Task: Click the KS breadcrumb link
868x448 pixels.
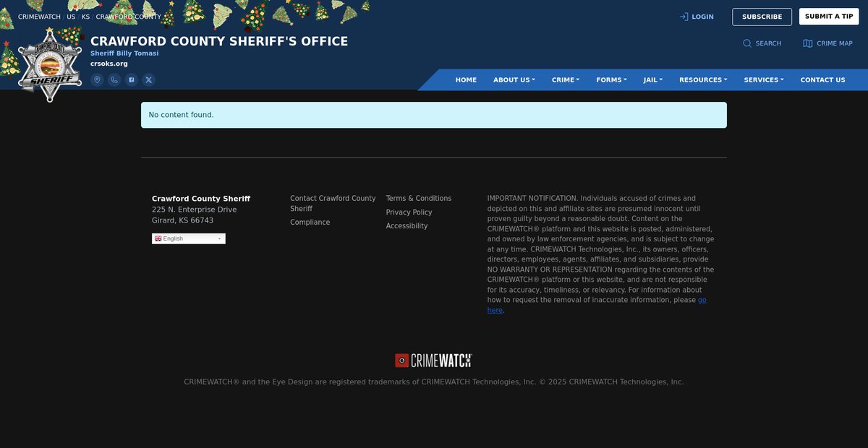Action: (85, 17)
